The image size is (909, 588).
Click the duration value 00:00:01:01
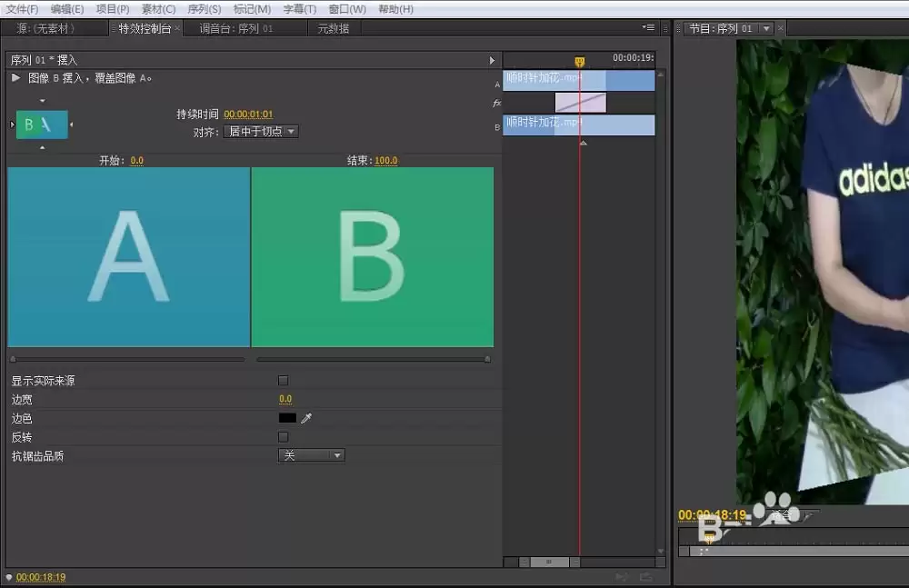(x=248, y=115)
